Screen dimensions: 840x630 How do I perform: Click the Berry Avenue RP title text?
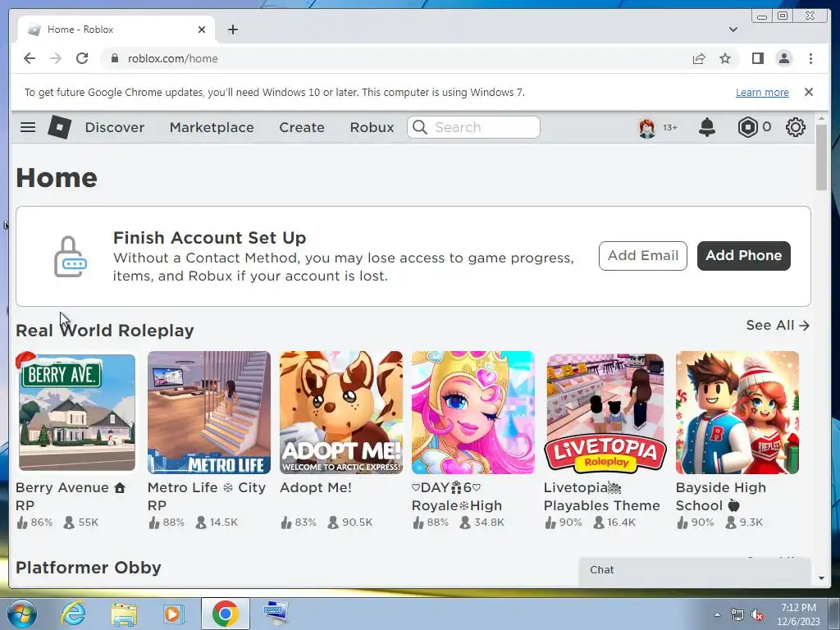pyautogui.click(x=71, y=496)
